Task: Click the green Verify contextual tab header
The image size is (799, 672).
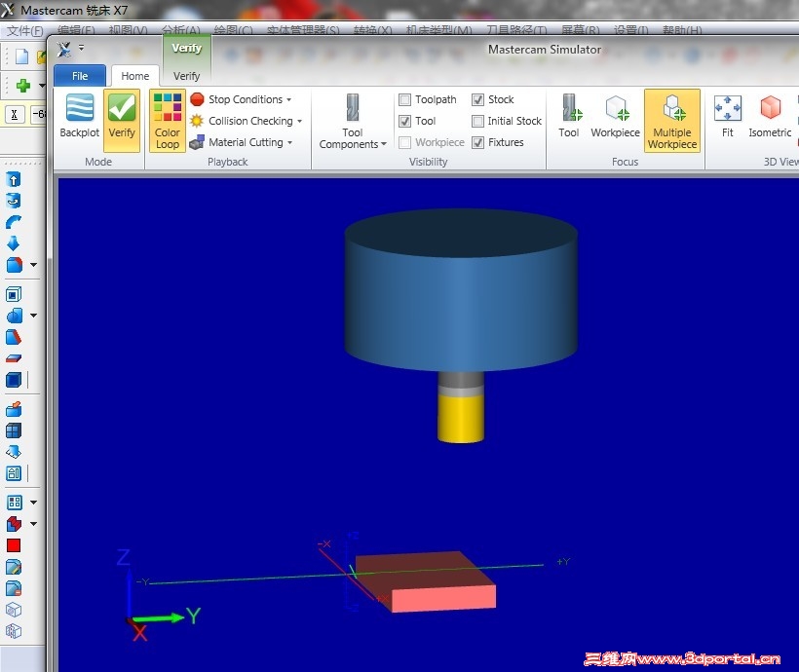Action: 186,49
